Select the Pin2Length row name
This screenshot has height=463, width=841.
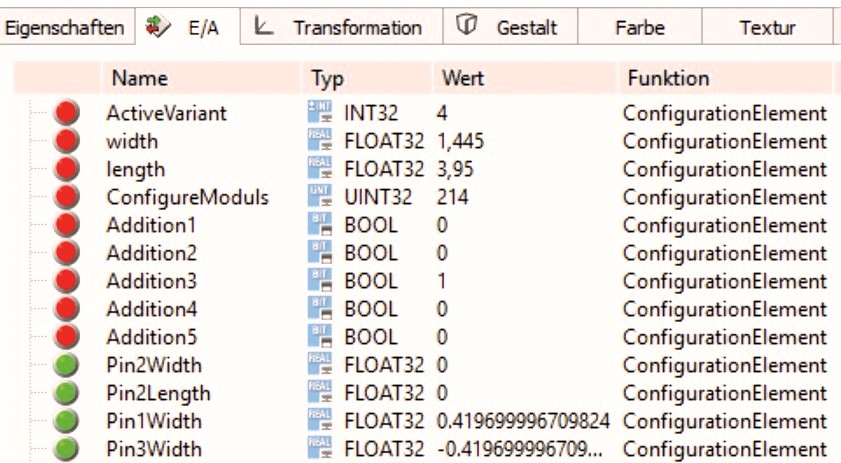coord(158,393)
